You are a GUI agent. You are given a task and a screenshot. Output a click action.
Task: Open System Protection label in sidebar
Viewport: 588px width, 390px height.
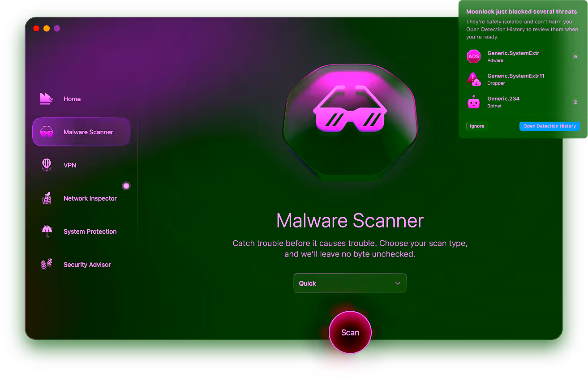click(90, 231)
